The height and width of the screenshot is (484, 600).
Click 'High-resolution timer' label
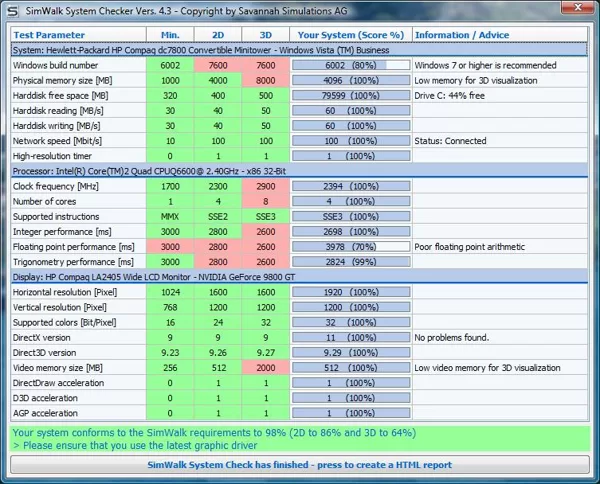52,156
